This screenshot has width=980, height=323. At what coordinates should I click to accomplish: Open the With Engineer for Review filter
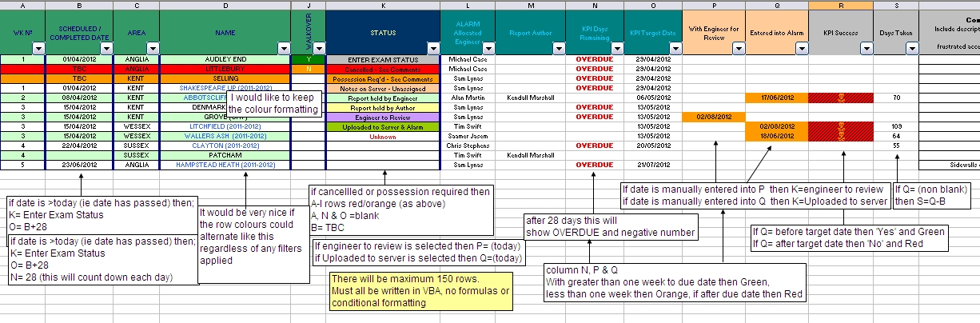[x=737, y=49]
